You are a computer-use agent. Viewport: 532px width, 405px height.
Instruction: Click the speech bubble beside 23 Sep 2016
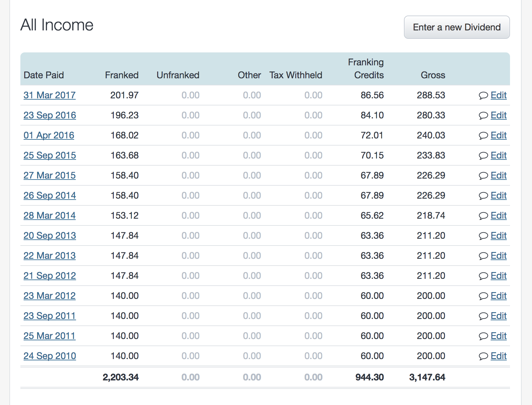[x=483, y=115]
